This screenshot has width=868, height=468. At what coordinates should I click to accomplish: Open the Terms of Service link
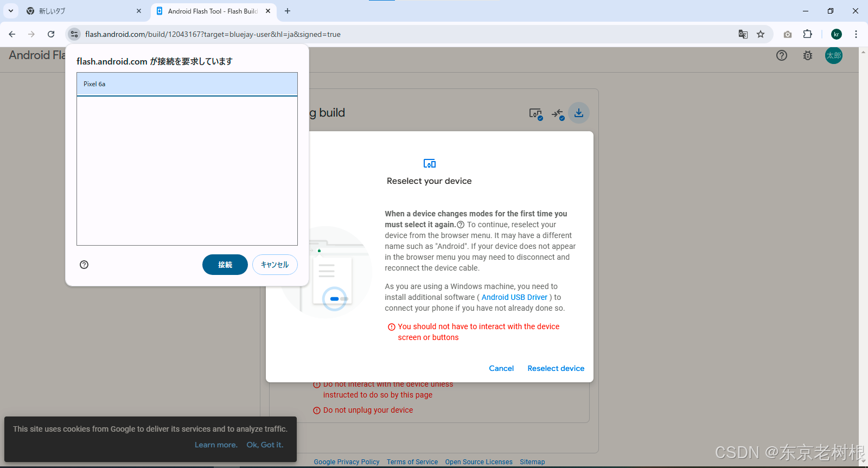point(412,462)
